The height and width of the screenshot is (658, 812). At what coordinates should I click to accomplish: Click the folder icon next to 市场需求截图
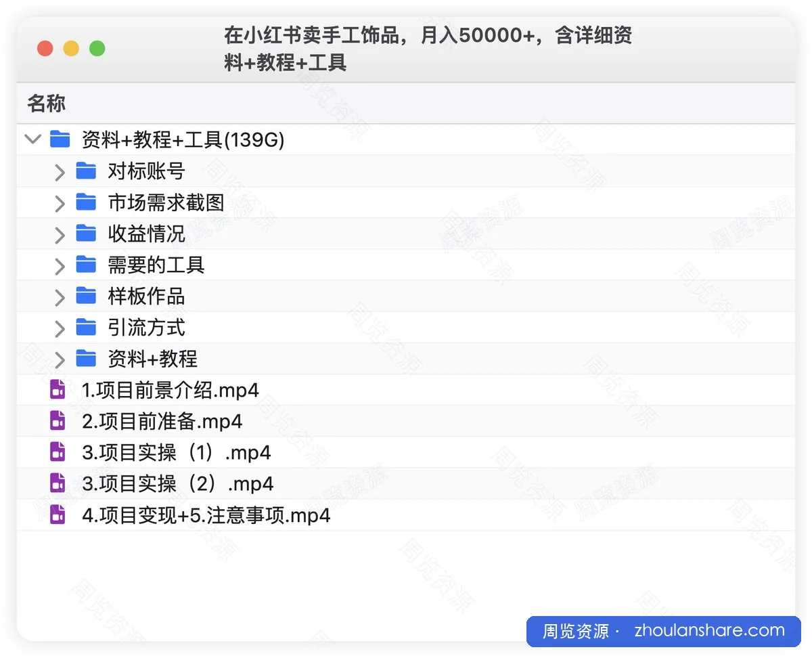86,202
